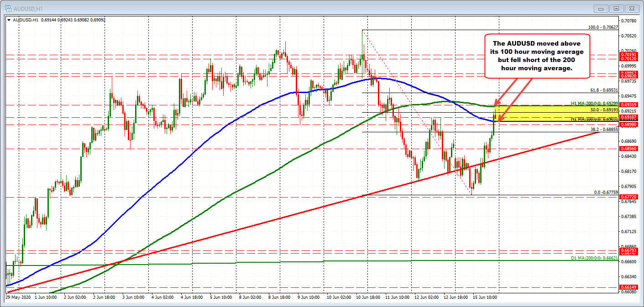Click the 9 Jun 10:00 time label
Image resolution: width=644 pixels, height=307 pixels.
click(x=308, y=297)
